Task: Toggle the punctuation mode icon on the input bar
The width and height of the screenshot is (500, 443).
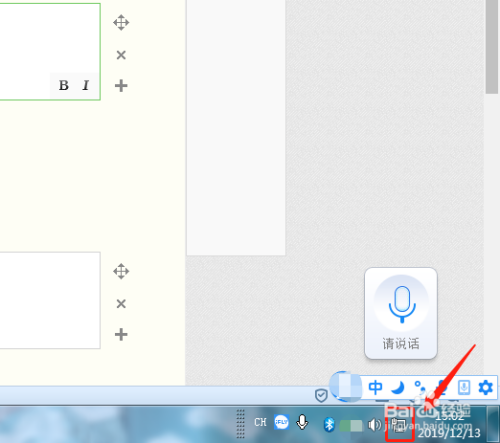Action: 419,387
